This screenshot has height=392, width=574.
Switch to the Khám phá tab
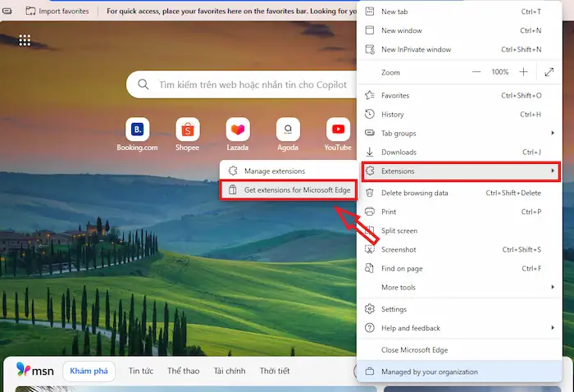tap(89, 371)
